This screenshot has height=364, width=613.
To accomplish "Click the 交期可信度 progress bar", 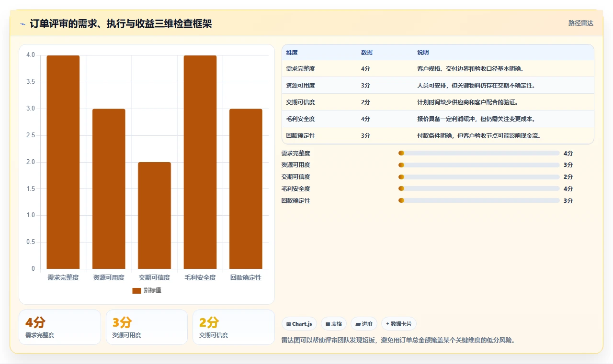I will pyautogui.click(x=479, y=177).
